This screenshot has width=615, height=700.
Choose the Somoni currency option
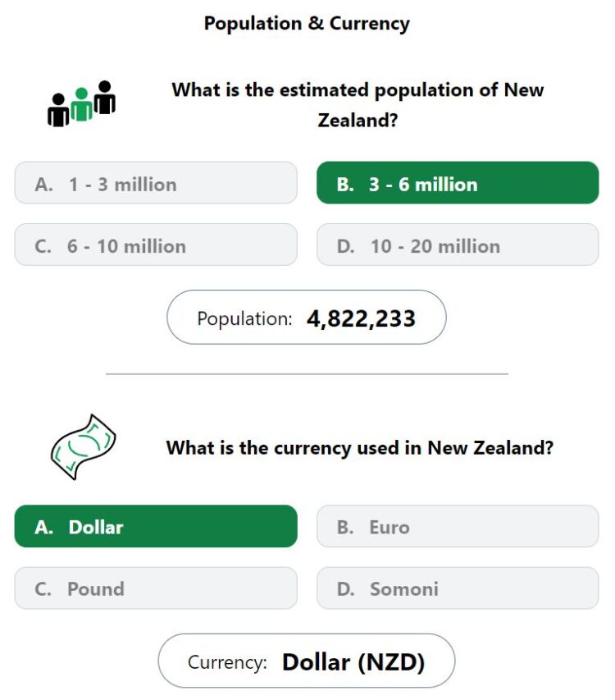[x=458, y=588]
